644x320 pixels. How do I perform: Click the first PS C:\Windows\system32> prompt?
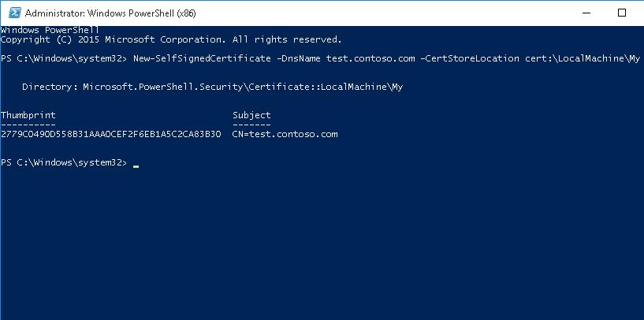pyautogui.click(x=64, y=58)
